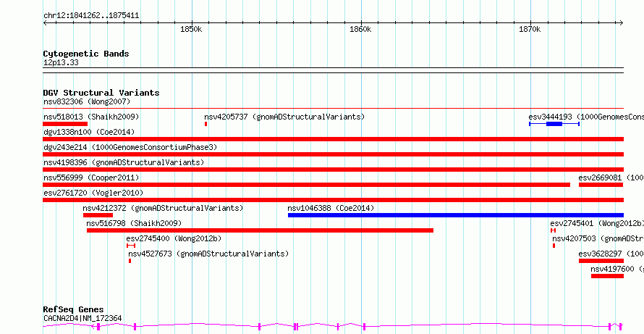The width and height of the screenshot is (644, 334).
Task: Select the nsv516798 long red bar
Action: point(260,230)
